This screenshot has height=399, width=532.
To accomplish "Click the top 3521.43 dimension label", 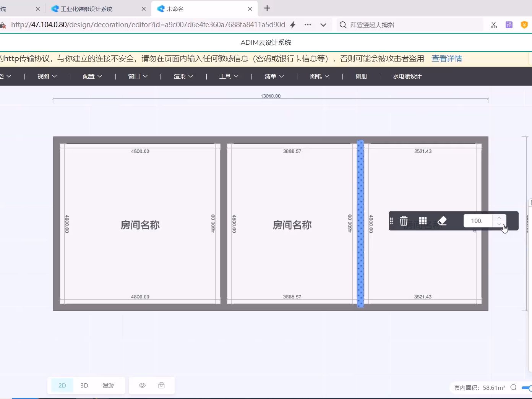I will pos(423,151).
